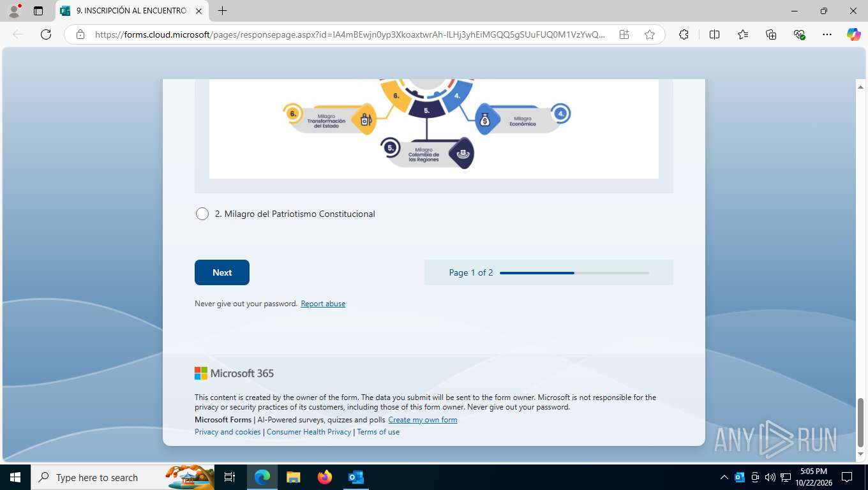The width and height of the screenshot is (868, 490).
Task: Open the app available icon in address bar
Action: (x=624, y=34)
